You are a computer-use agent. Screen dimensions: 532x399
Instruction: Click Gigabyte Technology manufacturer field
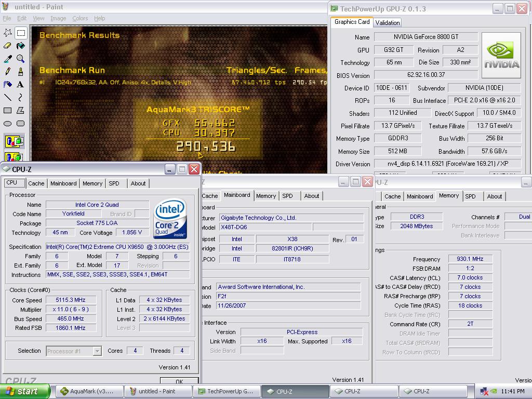point(291,218)
